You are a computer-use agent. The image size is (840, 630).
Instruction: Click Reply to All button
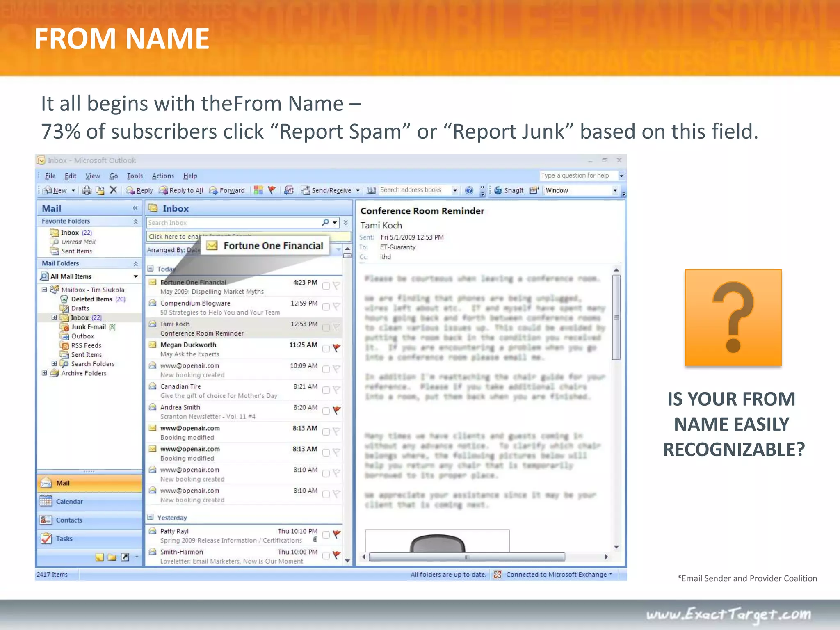click(181, 190)
